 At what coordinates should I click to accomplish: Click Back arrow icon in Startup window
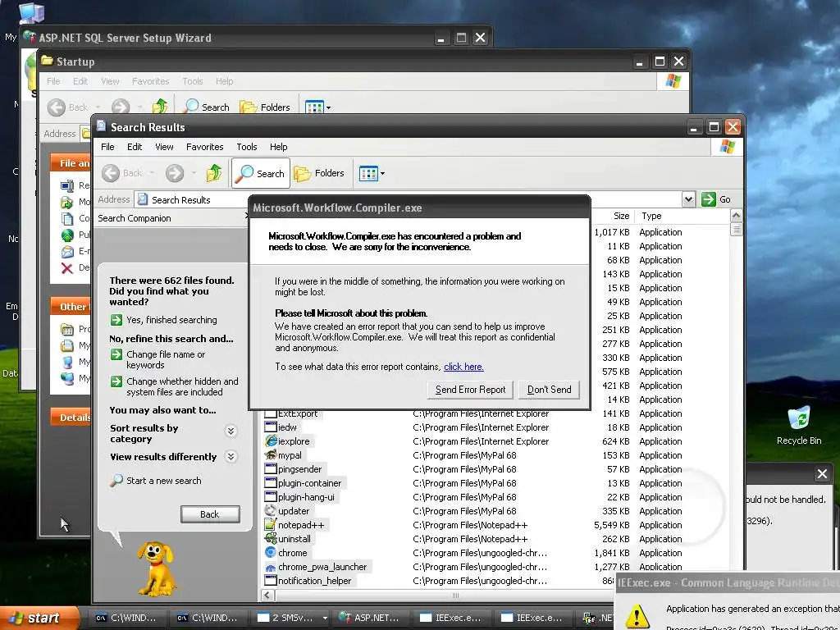pyautogui.click(x=57, y=107)
